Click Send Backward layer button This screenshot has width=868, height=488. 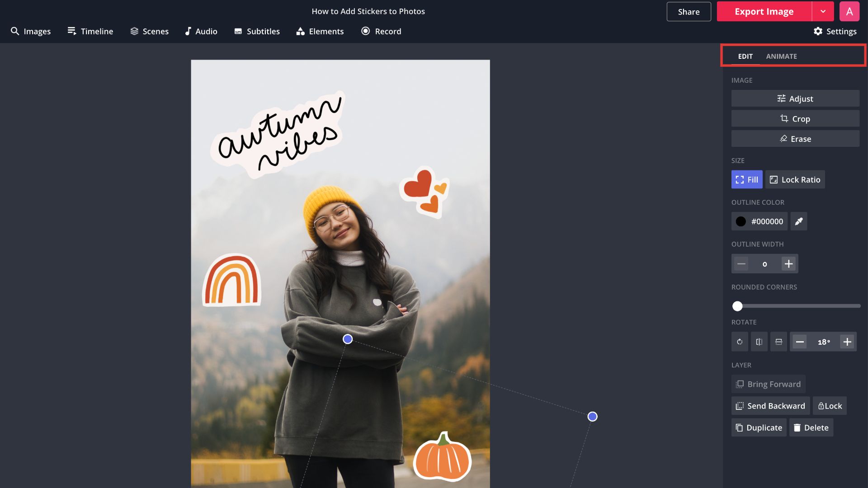point(770,406)
